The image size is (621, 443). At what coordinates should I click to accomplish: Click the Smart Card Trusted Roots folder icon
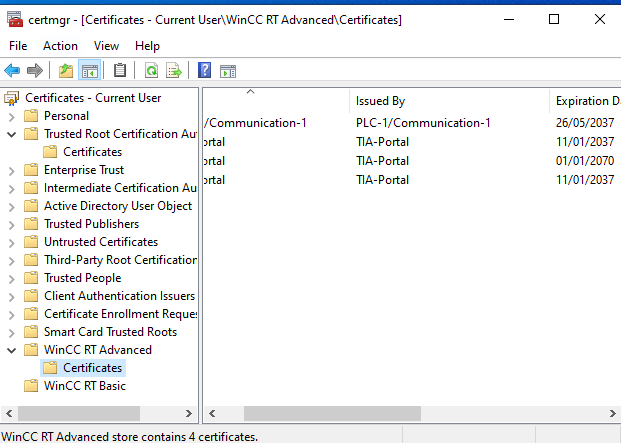pyautogui.click(x=31, y=332)
